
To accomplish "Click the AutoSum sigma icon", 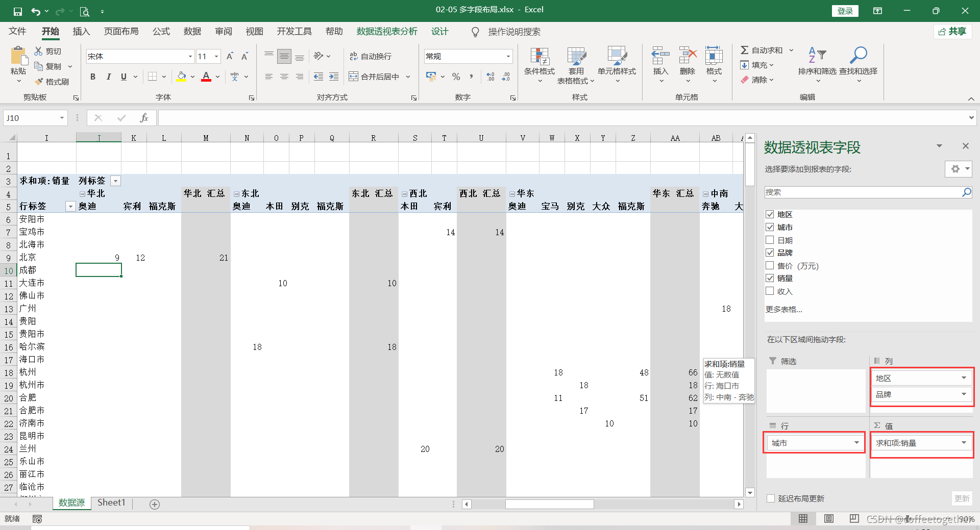I will coord(745,50).
